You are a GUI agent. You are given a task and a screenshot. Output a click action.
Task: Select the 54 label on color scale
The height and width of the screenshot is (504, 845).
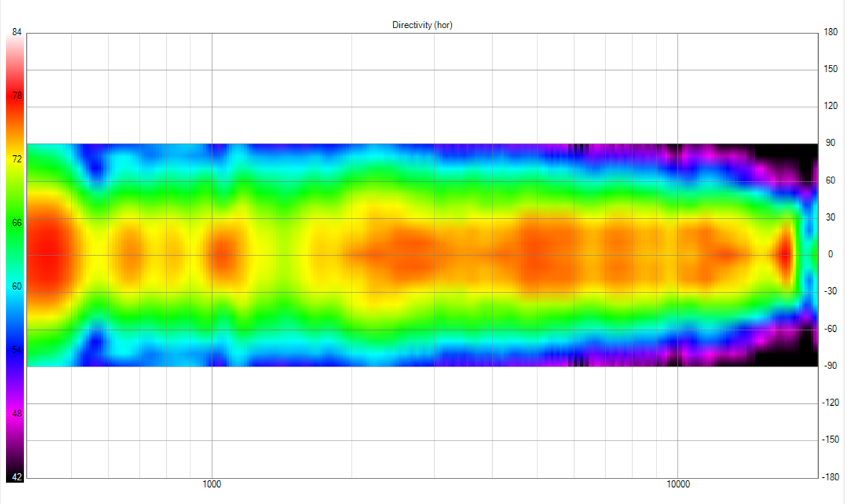pyautogui.click(x=18, y=350)
